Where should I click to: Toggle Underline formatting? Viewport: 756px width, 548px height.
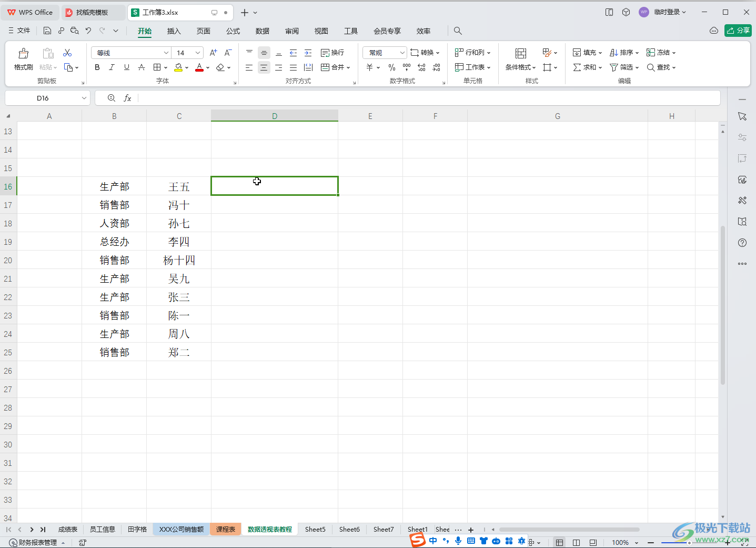pyautogui.click(x=127, y=67)
